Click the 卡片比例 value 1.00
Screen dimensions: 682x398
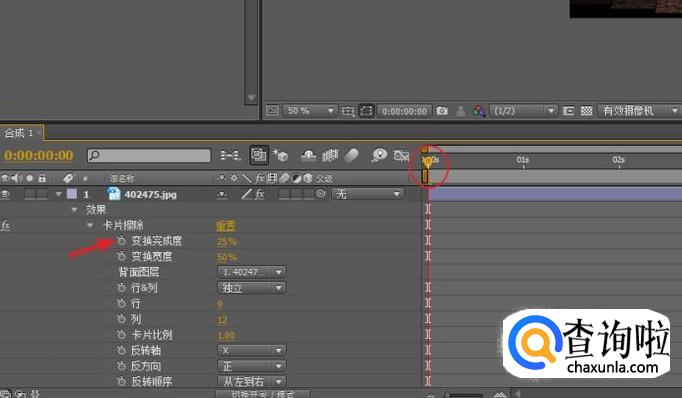click(226, 335)
